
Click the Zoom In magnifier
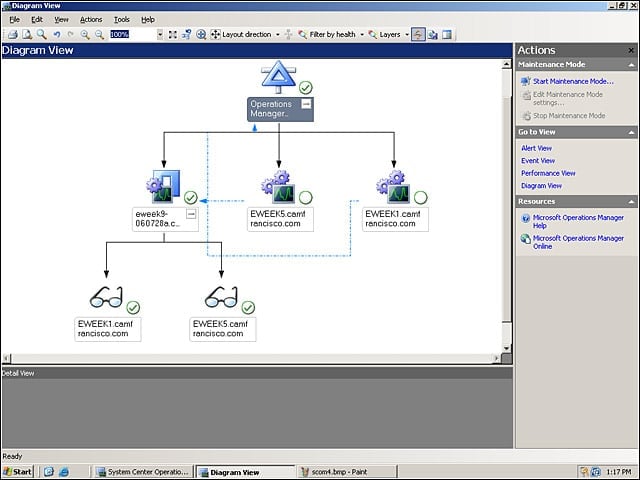point(85,35)
